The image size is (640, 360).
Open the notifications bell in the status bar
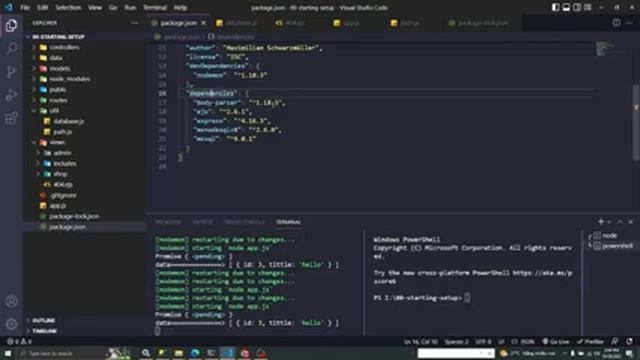pyautogui.click(x=630, y=342)
